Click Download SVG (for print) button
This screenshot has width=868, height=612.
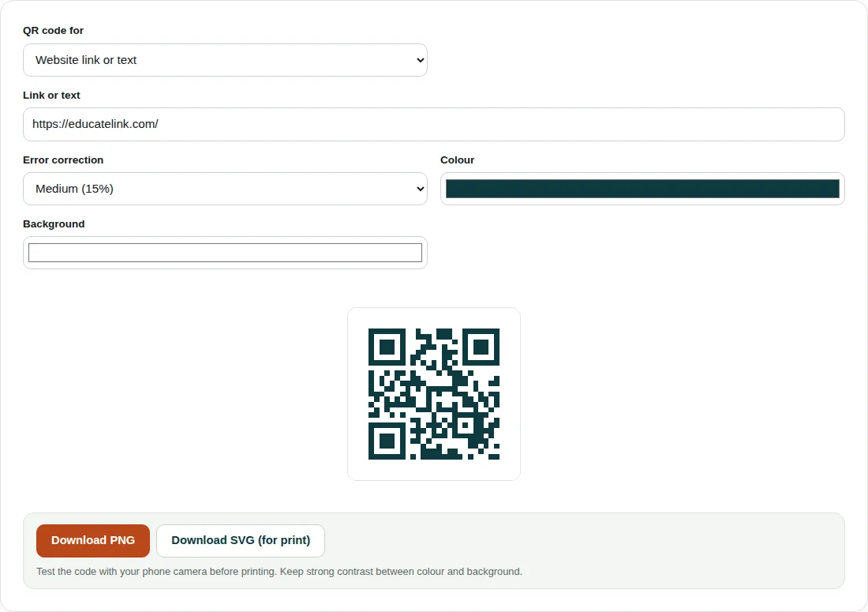pos(241,541)
